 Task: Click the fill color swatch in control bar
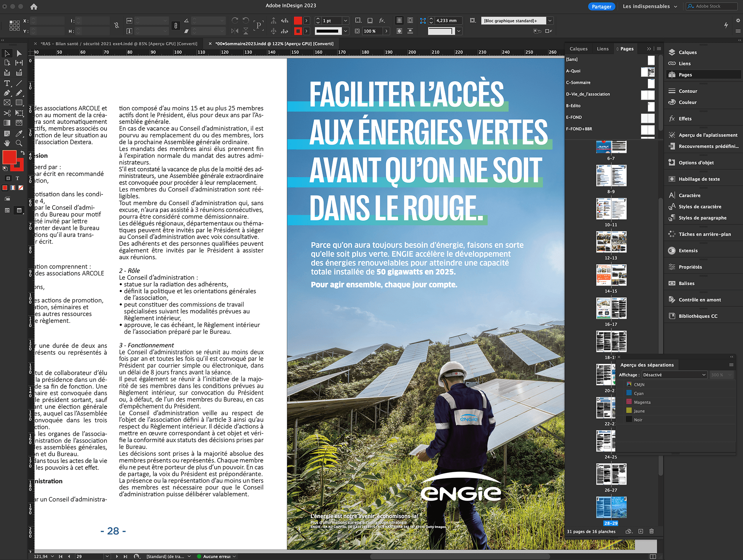[298, 21]
